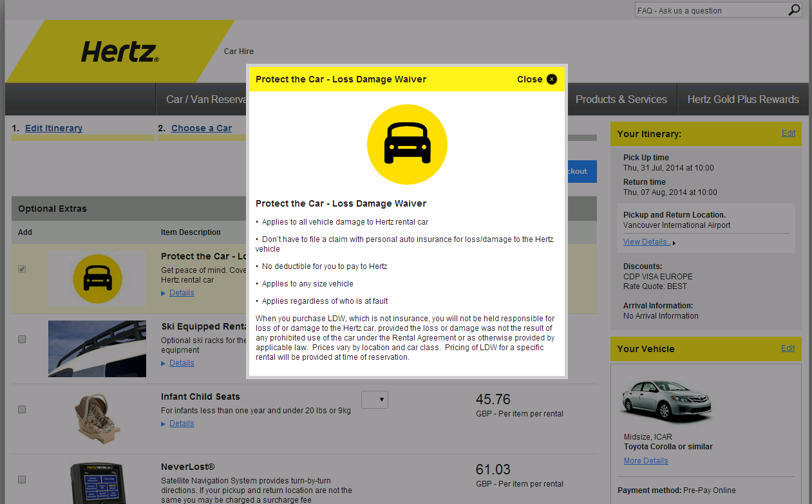This screenshot has height=504, width=812.
Task: Click the Car Hire text
Action: point(239,51)
